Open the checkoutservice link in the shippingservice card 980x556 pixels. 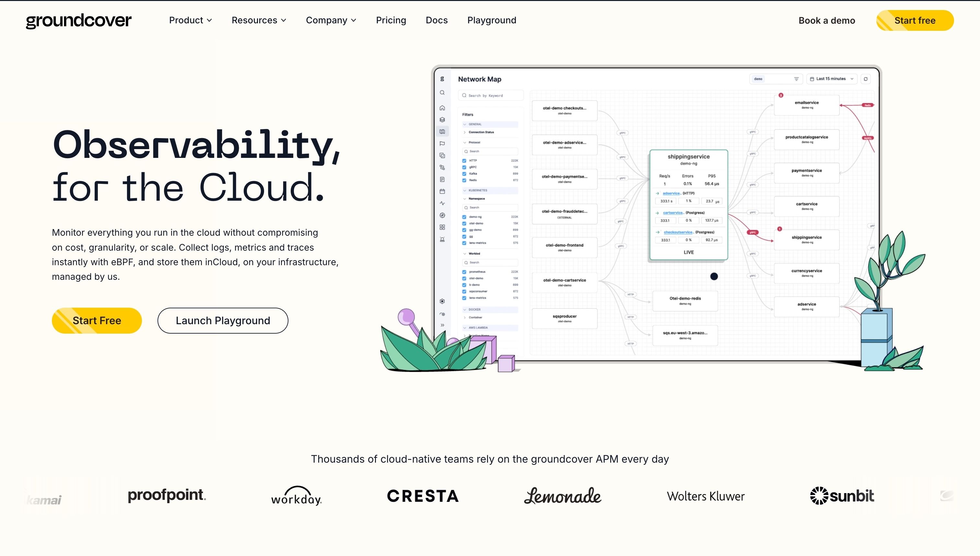[x=679, y=232]
